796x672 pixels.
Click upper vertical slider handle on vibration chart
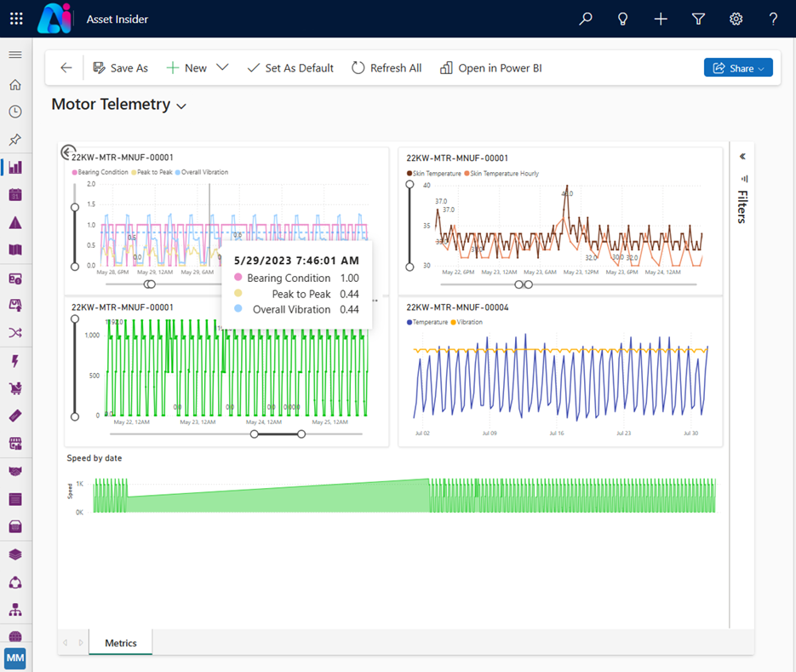click(x=75, y=207)
